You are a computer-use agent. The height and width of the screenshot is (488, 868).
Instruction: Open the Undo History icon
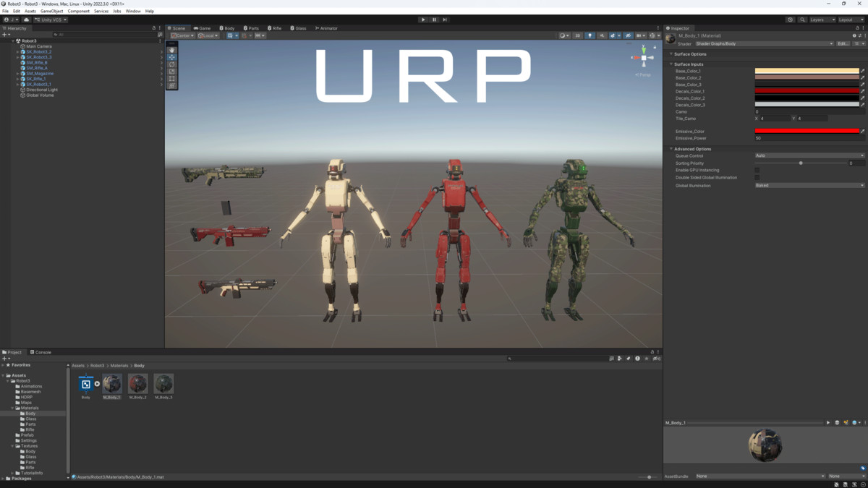(x=791, y=20)
